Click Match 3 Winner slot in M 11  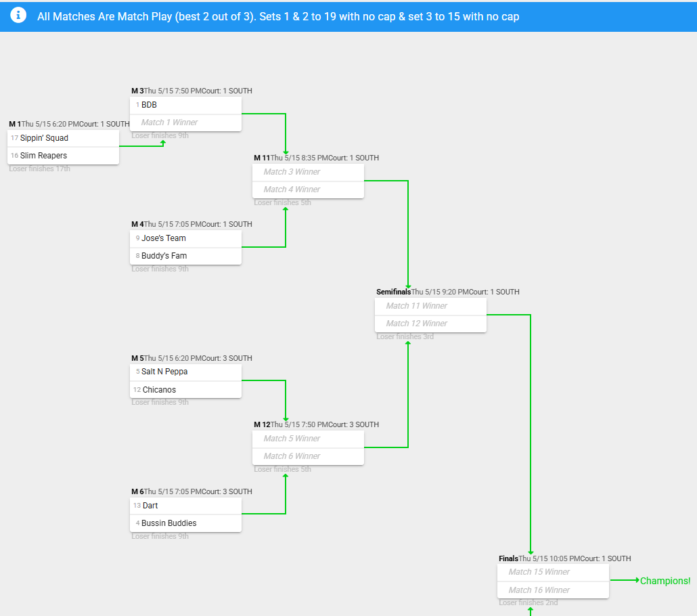pos(292,172)
